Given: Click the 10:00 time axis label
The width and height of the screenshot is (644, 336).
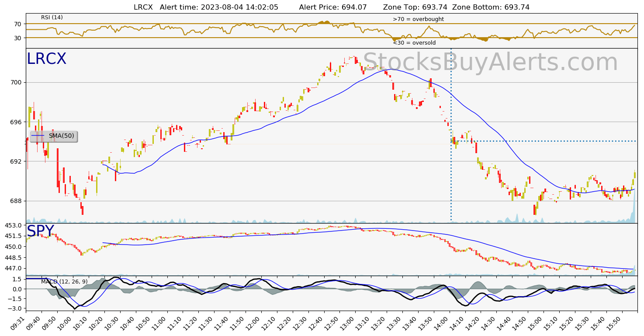Looking at the screenshot, I should (65, 323).
